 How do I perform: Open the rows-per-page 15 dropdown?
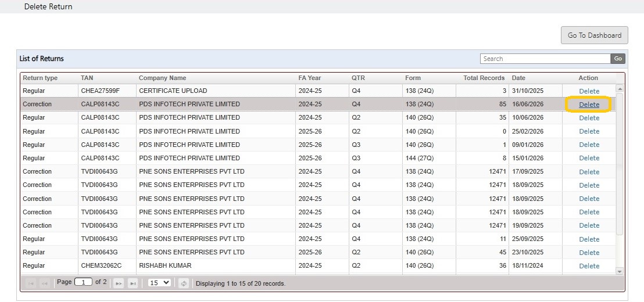[159, 283]
